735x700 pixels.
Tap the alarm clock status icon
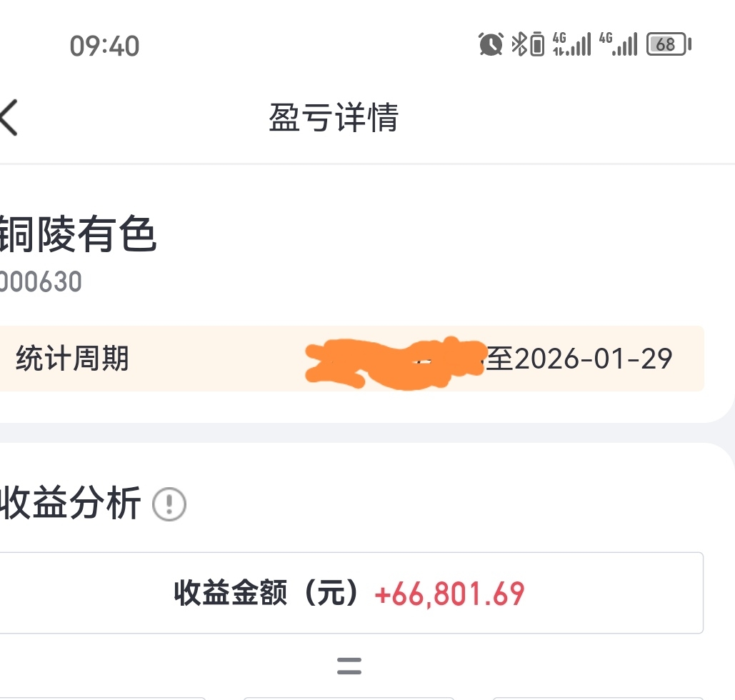(x=491, y=44)
